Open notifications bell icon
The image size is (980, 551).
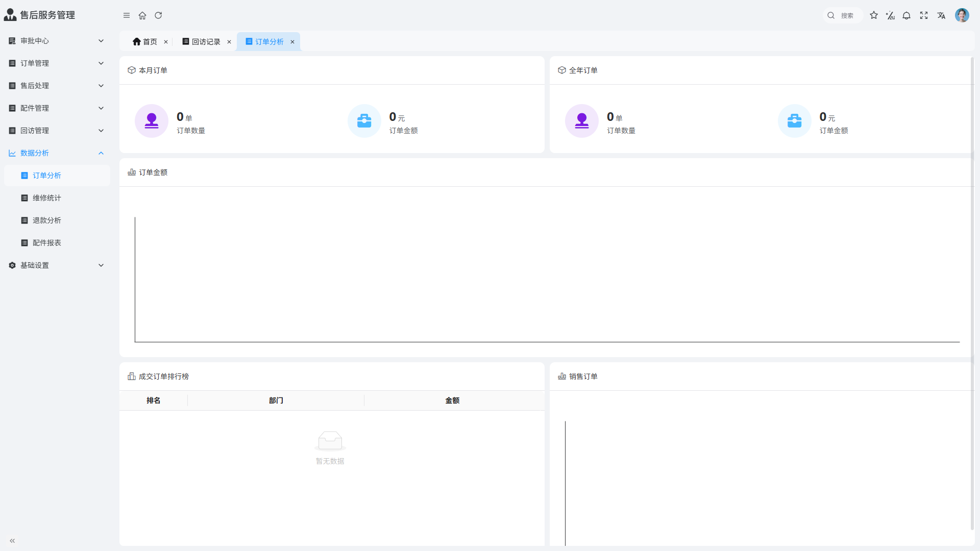906,15
